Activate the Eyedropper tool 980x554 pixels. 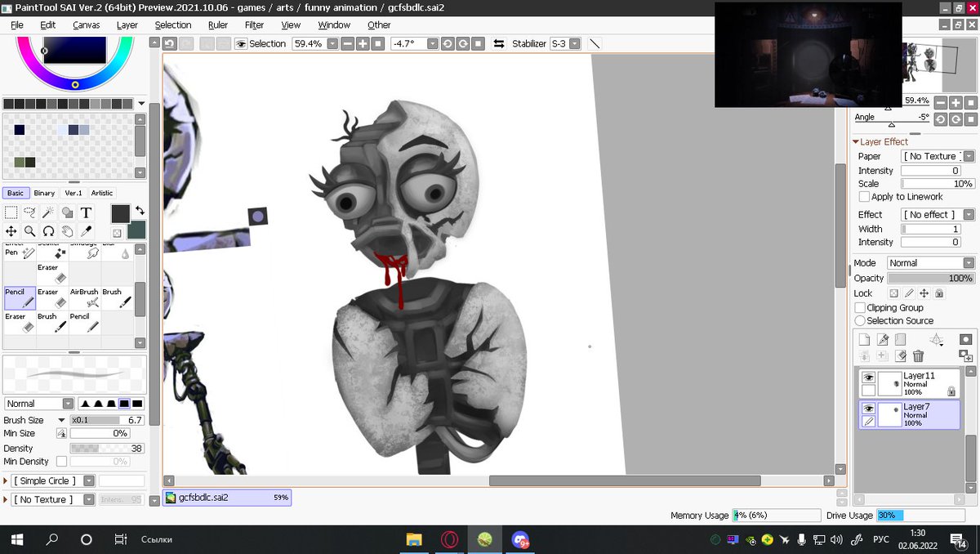tap(86, 230)
